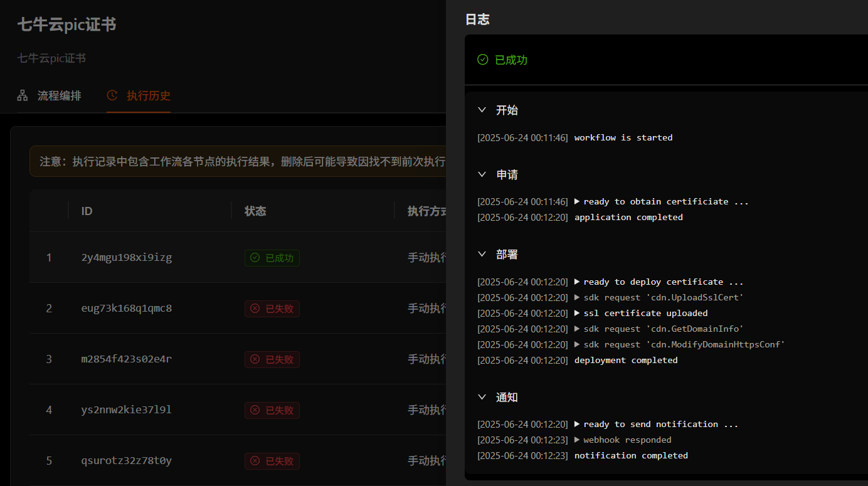Image resolution: width=868 pixels, height=486 pixels.
Task: Click the green 已成功 check icon in log panel
Action: pos(482,60)
